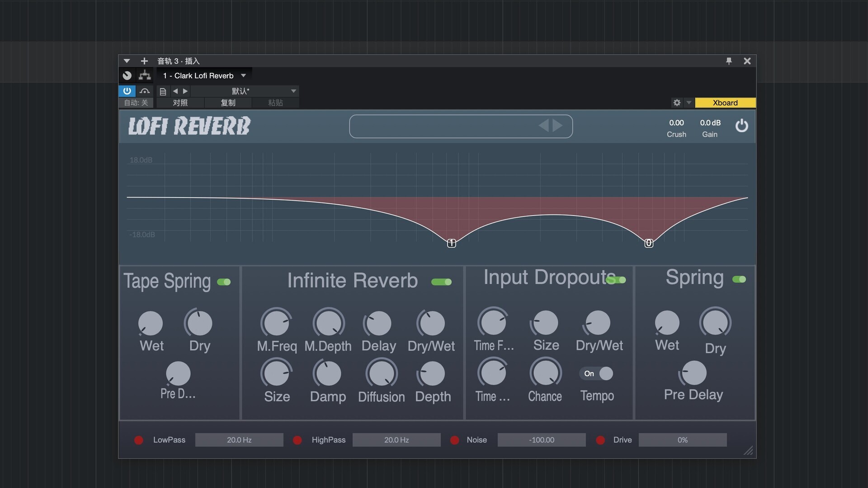Select EQ node 0 on the curve
Screen dimensions: 868x488
click(x=649, y=243)
